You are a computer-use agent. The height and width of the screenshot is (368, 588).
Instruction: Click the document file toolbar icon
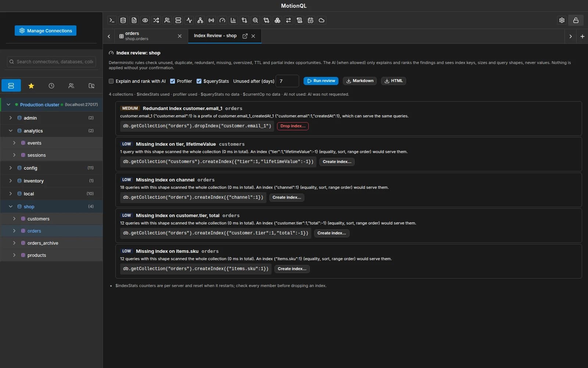click(x=134, y=20)
